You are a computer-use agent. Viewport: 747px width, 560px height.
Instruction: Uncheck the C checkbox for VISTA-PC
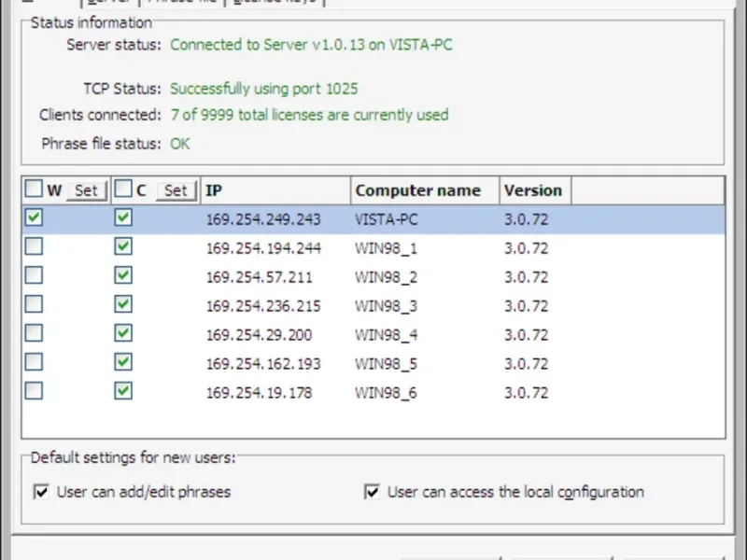pos(123,218)
